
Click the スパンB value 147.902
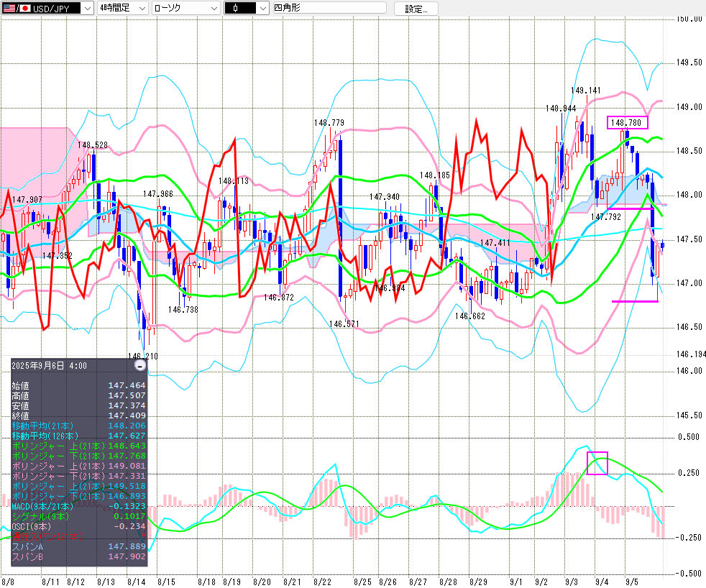coord(127,556)
